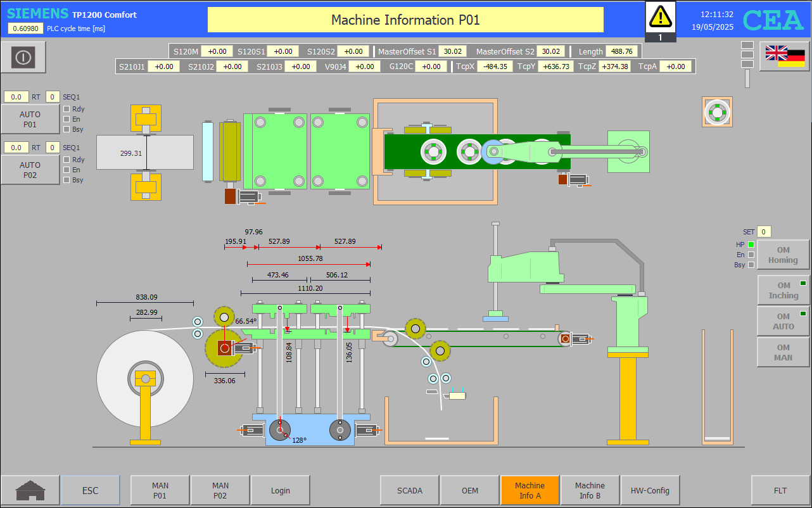The image size is (812, 508).
Task: Switch language with the UK/German flag icon
Action: pyautogui.click(x=785, y=56)
